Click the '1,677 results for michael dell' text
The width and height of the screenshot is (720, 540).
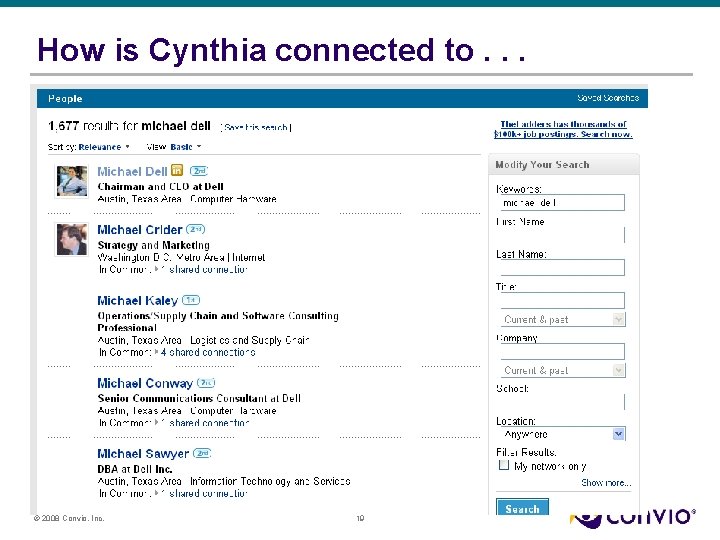click(x=129, y=126)
